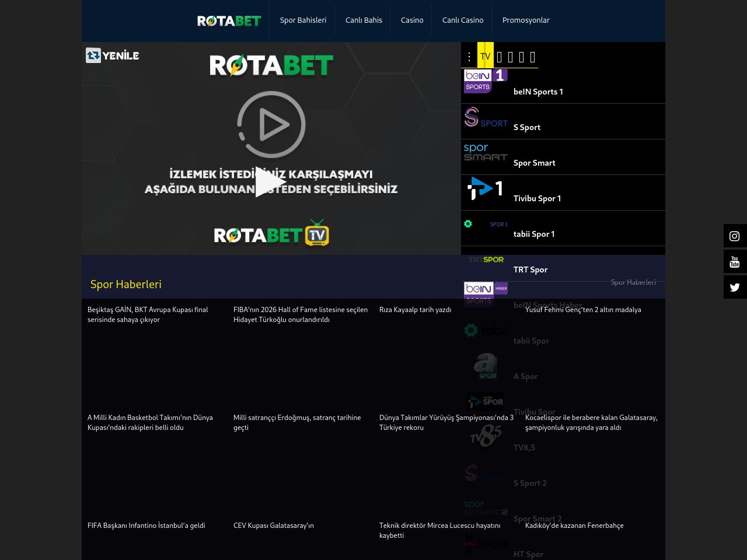Screen dimensions: 747x560
Task: Open Twitter social link
Action: point(735,287)
